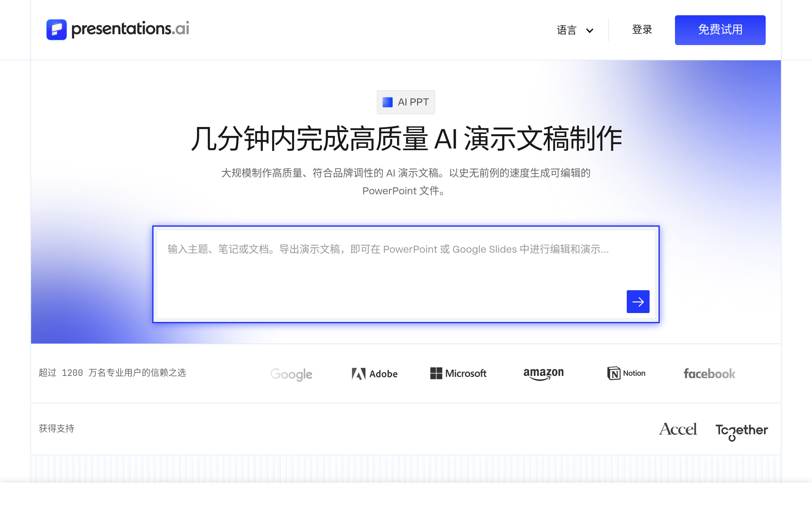812x508 pixels.
Task: Click the presentations.ai logo icon
Action: click(56, 30)
